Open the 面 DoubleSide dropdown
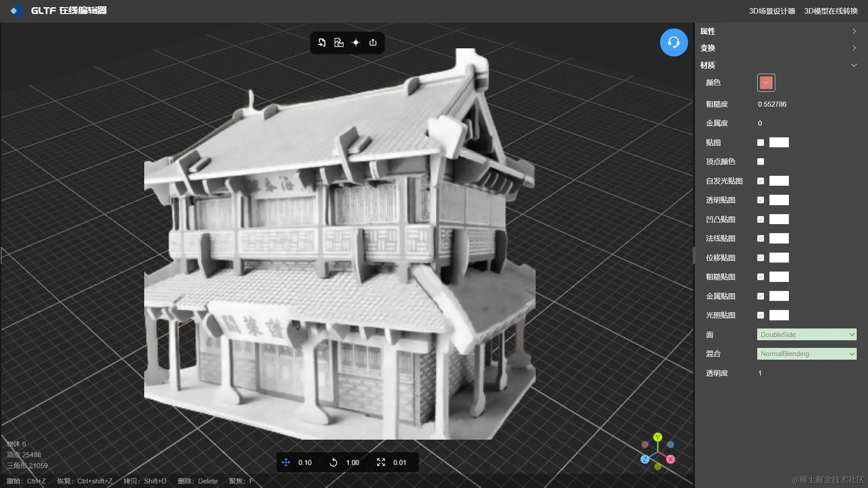 [x=807, y=335]
